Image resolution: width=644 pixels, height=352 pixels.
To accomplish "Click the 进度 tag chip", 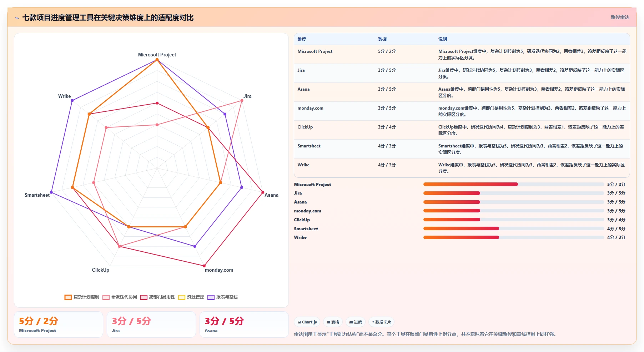I will [x=356, y=322].
